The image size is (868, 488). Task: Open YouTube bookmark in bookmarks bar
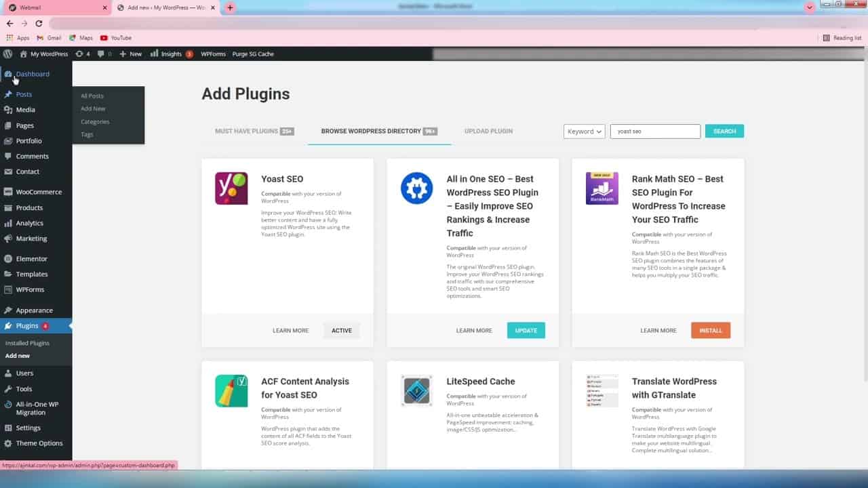(x=115, y=38)
